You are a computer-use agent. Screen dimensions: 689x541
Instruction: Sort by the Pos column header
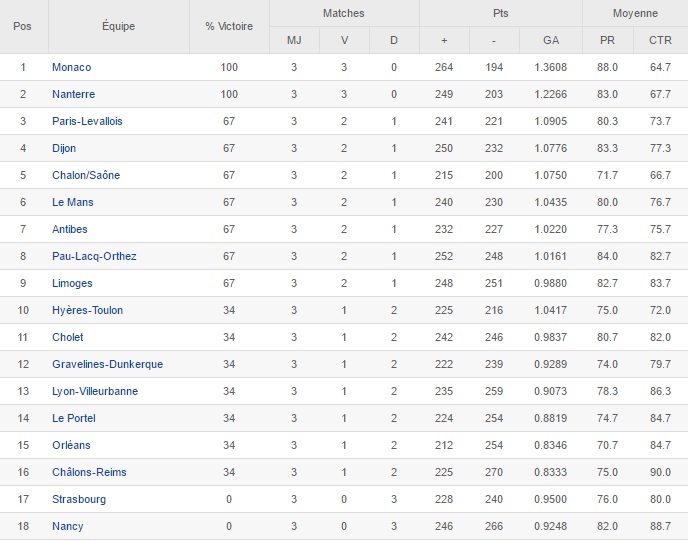click(22, 26)
